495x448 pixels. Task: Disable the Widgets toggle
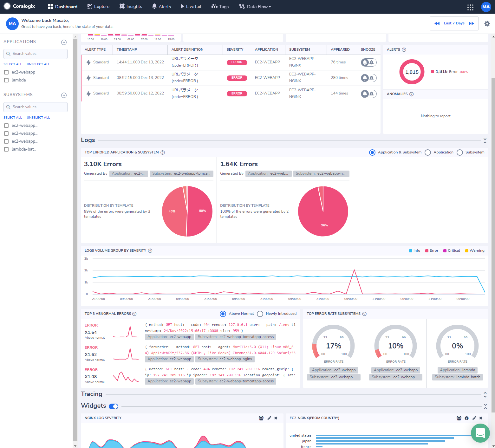pos(113,406)
